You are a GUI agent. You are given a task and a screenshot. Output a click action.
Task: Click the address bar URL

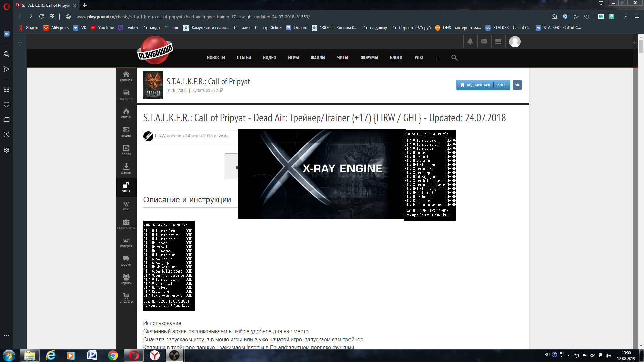(x=193, y=17)
